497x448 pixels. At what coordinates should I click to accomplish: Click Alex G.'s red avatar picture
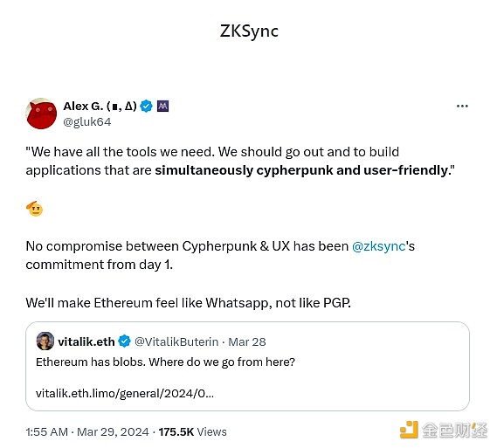tap(41, 114)
